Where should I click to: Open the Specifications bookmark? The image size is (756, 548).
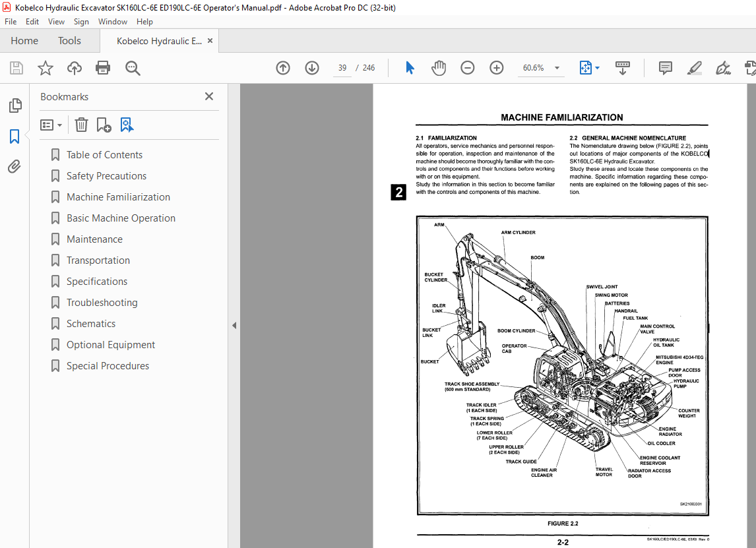97,282
